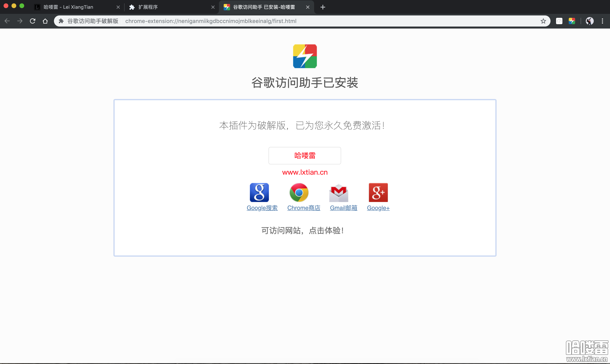Click the text 可访问网站，点击体验!

[x=303, y=231]
